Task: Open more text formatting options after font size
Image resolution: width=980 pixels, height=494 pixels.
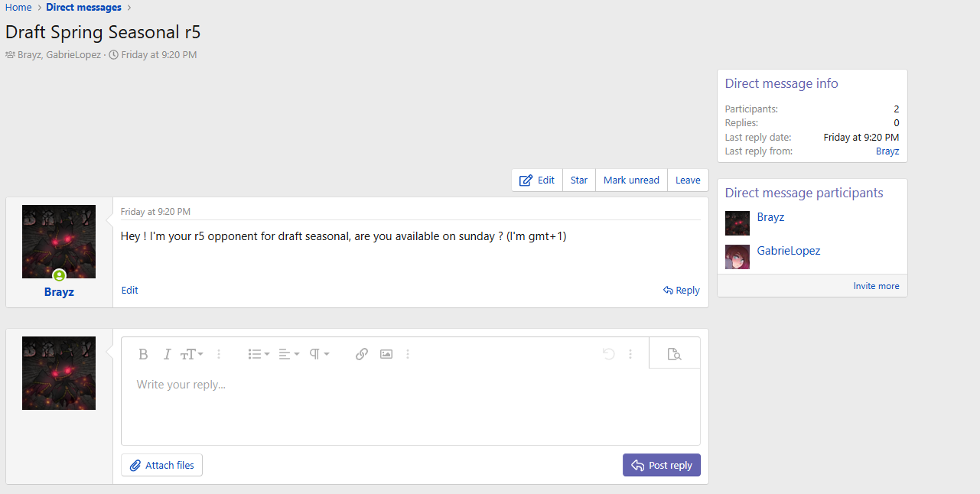Action: [x=219, y=354]
